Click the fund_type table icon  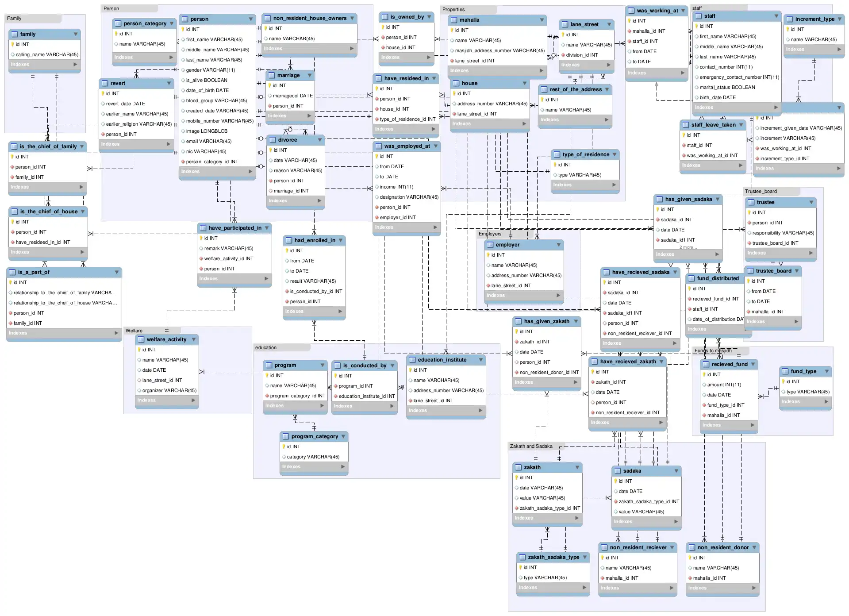(x=786, y=371)
